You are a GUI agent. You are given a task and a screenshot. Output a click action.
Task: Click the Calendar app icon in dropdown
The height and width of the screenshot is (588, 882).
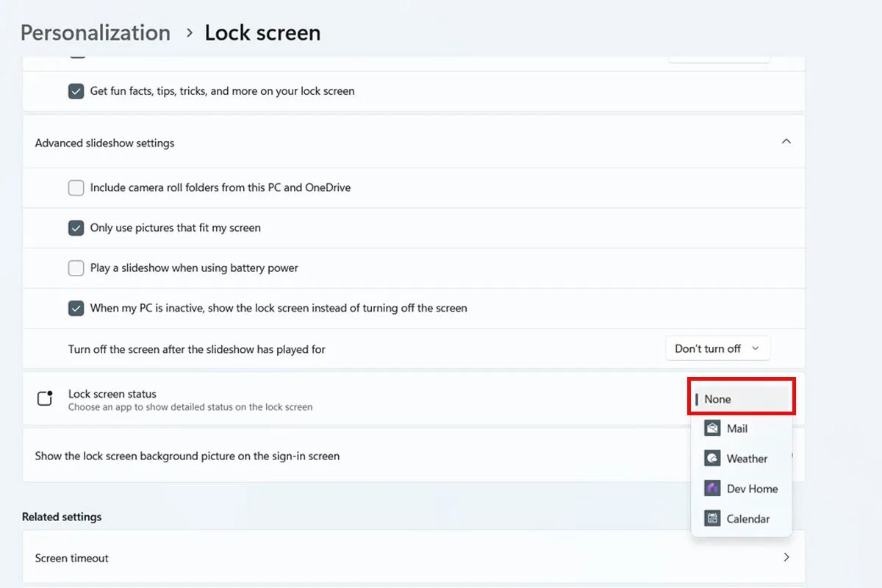[711, 519]
